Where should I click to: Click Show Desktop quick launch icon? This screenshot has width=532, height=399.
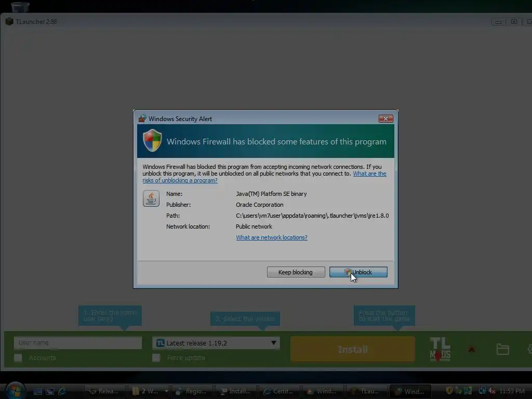click(x=37, y=391)
